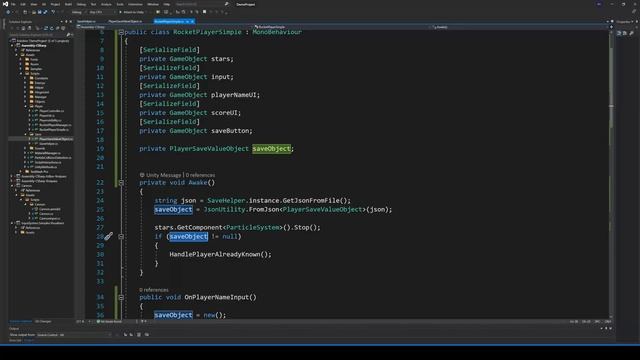
Task: Open ParticleCollisionDetection.cs file
Action: pos(53,158)
